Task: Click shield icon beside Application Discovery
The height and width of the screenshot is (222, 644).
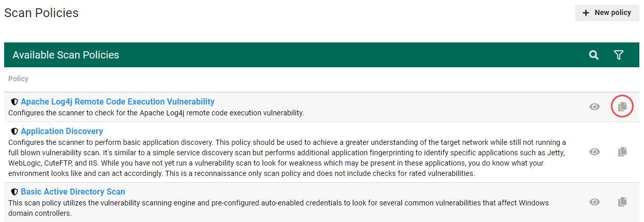Action: pos(14,131)
